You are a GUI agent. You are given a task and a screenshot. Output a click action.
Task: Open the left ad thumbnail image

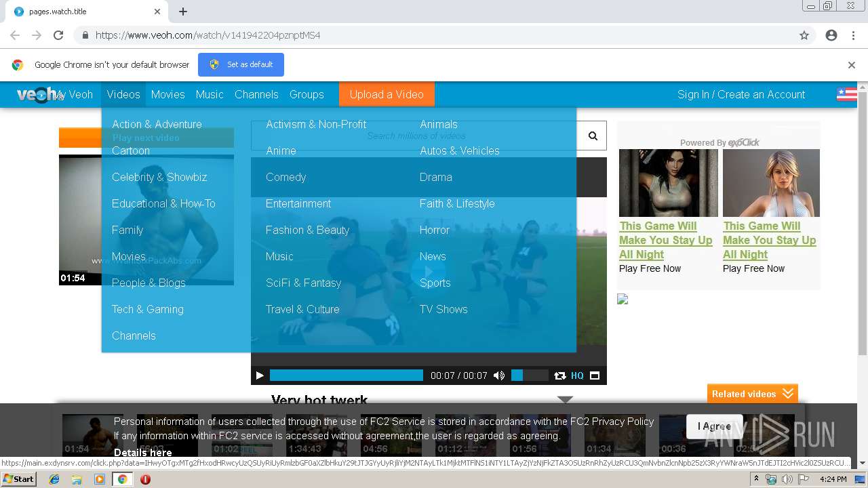pos(668,183)
